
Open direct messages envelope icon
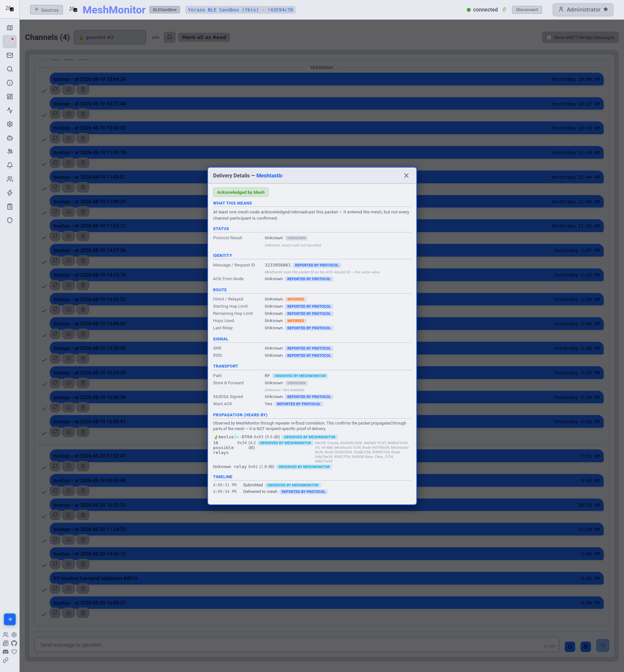click(x=10, y=55)
